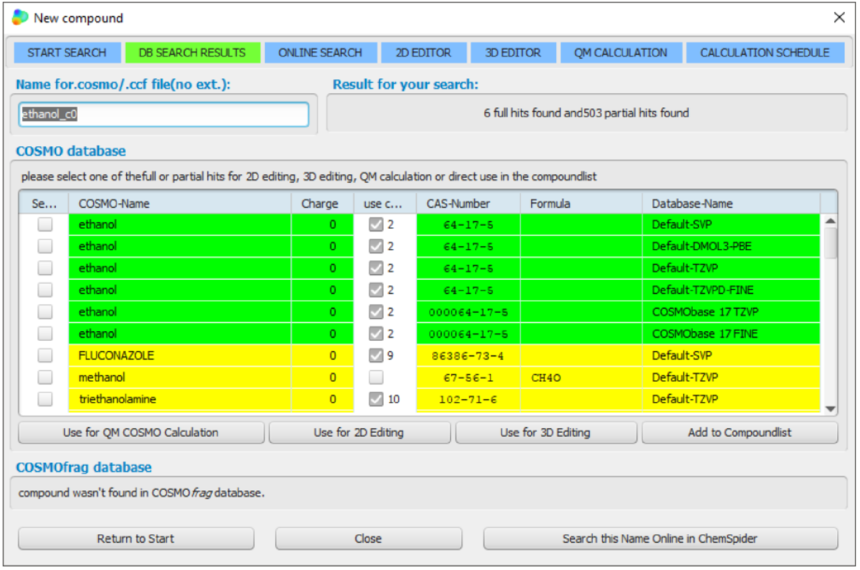Open the ONLINE SEARCH tab
Screen dimensions: 860x570
pos(321,53)
